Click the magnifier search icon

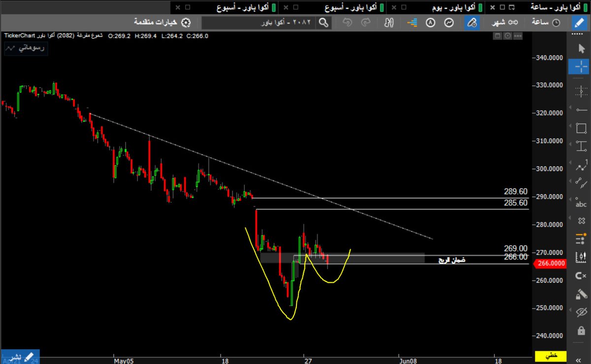click(323, 23)
